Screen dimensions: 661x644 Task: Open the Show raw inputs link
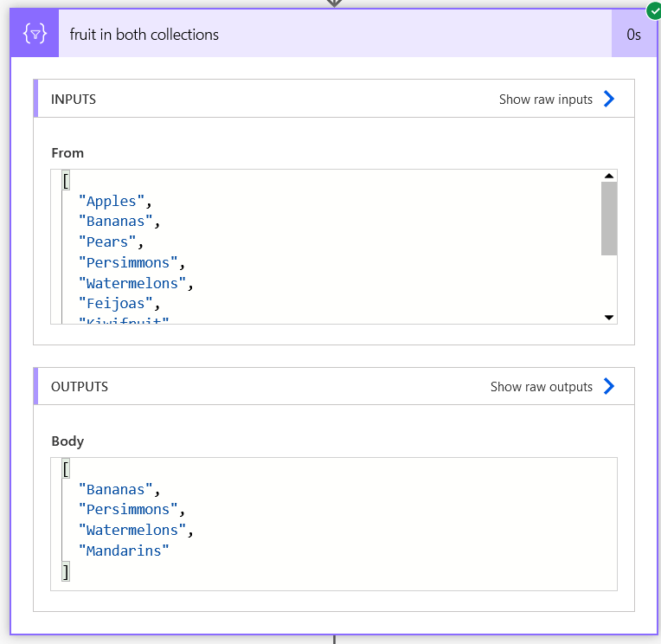(545, 100)
